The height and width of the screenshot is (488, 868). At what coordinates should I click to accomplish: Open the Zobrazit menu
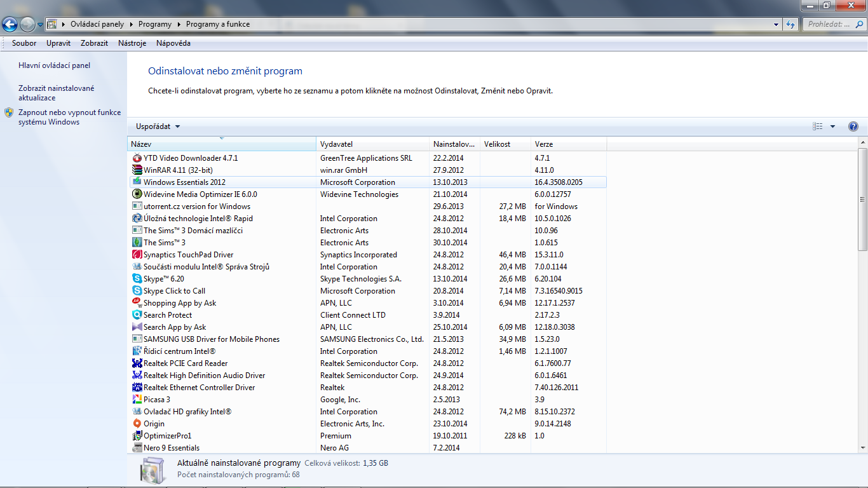click(94, 43)
